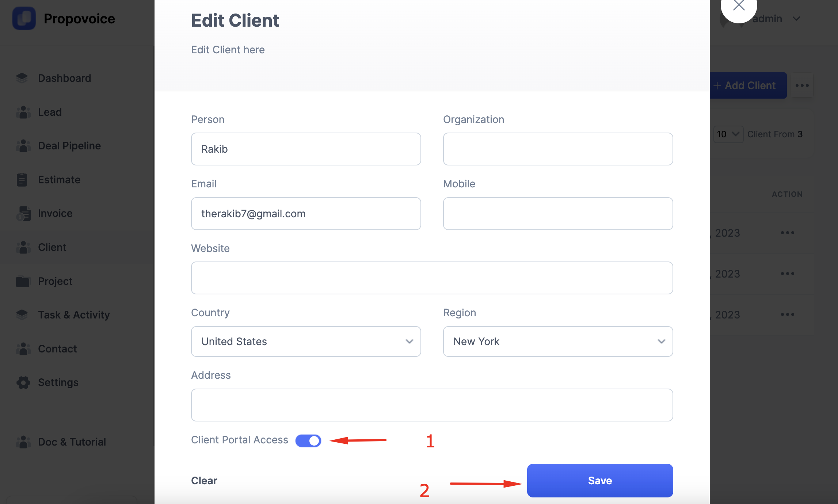Click the Person field containing Rakib
The height and width of the screenshot is (504, 838).
coord(306,149)
